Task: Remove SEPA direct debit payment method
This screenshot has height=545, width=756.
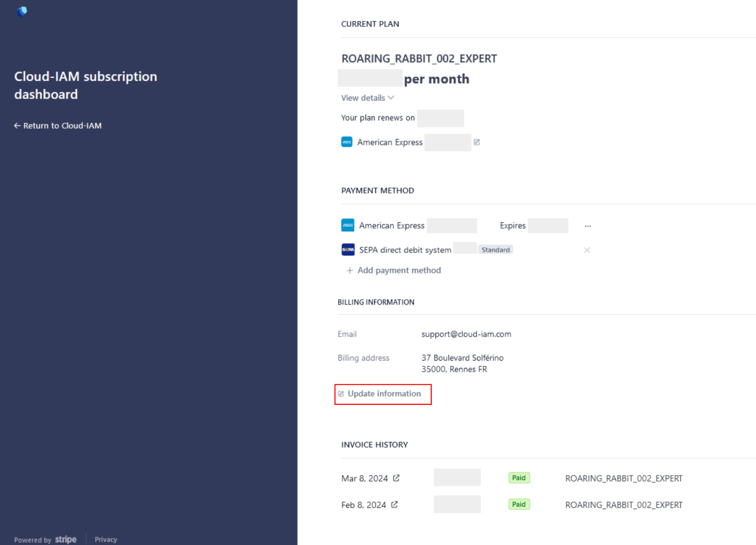Action: pyautogui.click(x=587, y=250)
